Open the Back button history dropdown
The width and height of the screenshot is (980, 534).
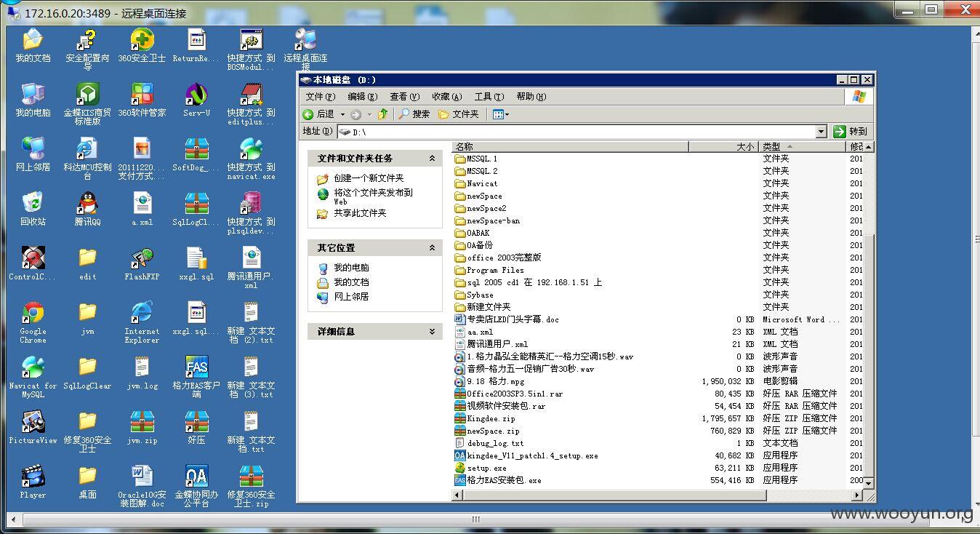[341, 114]
